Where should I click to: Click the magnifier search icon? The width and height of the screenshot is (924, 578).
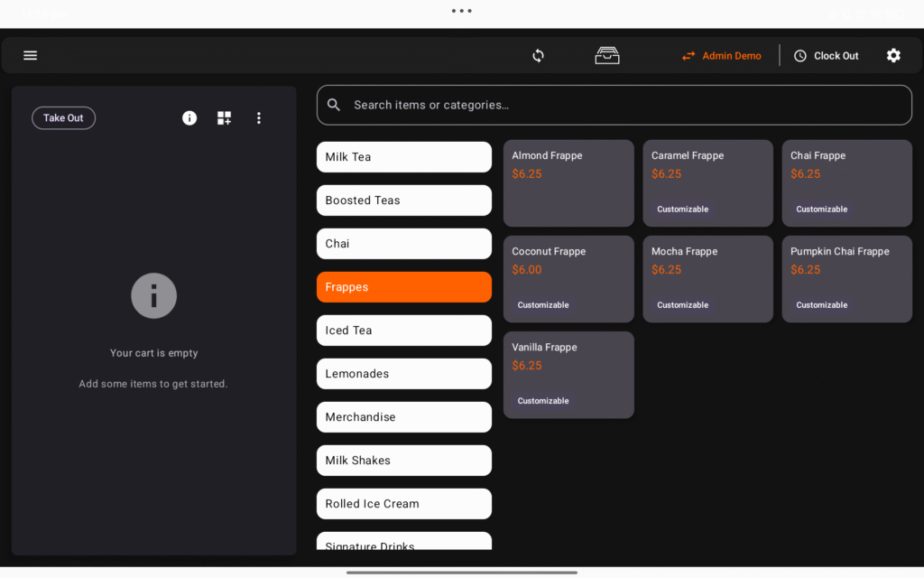pos(334,105)
